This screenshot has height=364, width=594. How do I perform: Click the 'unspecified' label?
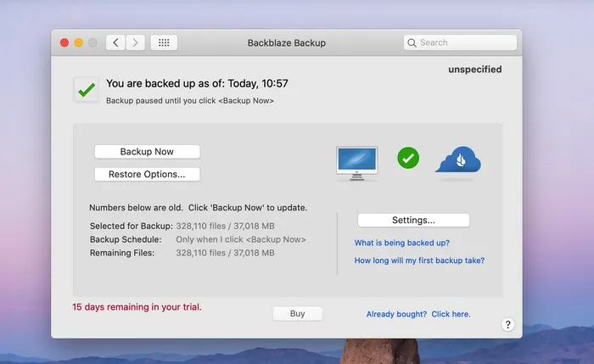tap(475, 70)
